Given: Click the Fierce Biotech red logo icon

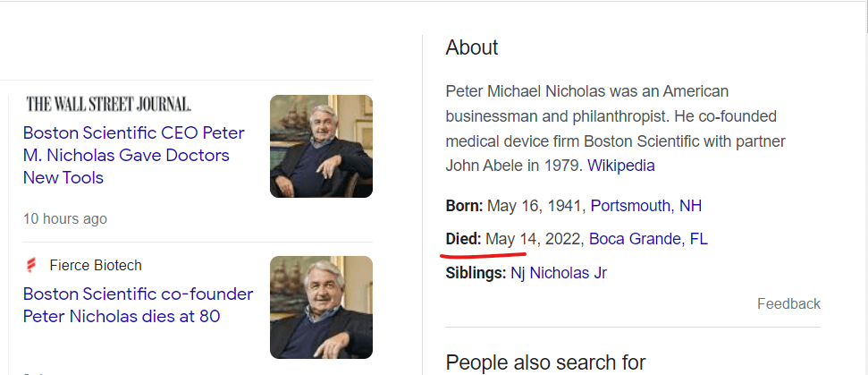Looking at the screenshot, I should 31,265.
